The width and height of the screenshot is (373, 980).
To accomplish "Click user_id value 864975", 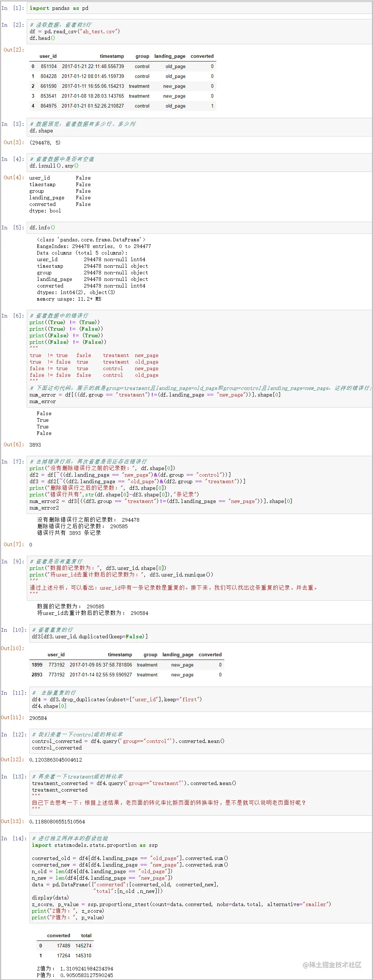I will pos(49,106).
